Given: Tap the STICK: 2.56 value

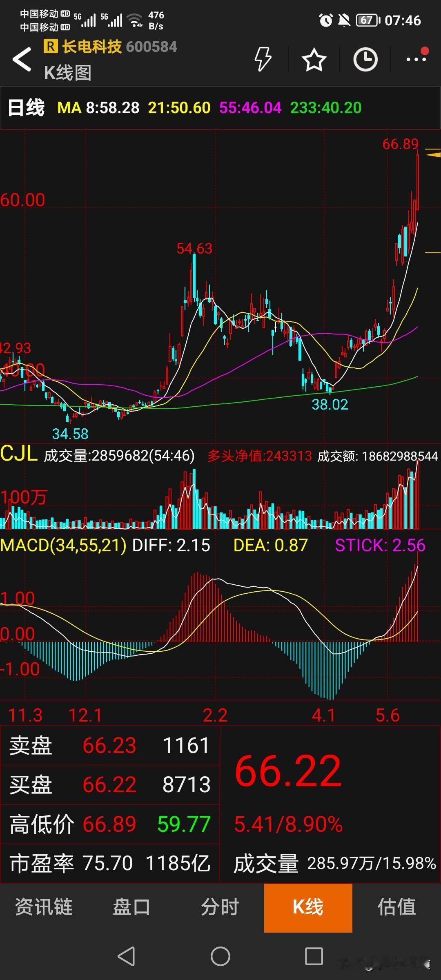Looking at the screenshot, I should [x=380, y=545].
